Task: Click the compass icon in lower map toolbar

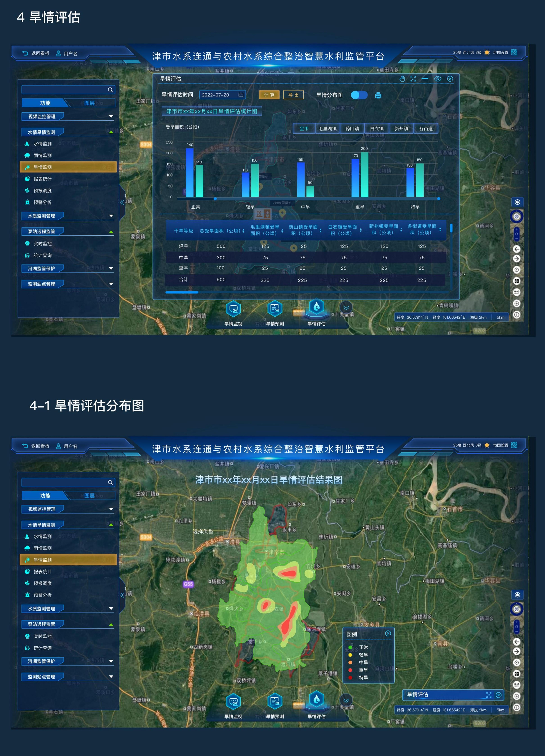Action: coord(517,609)
